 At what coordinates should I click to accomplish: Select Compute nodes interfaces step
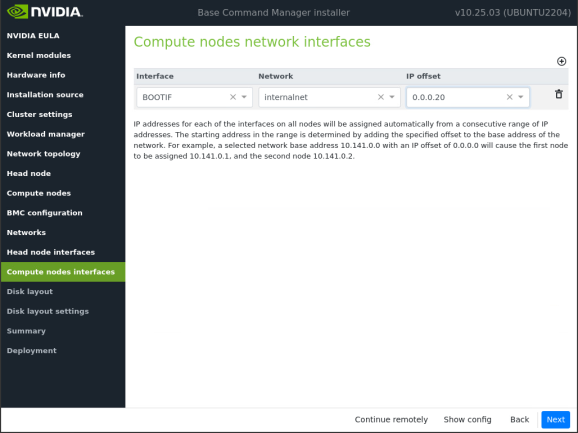click(x=63, y=272)
